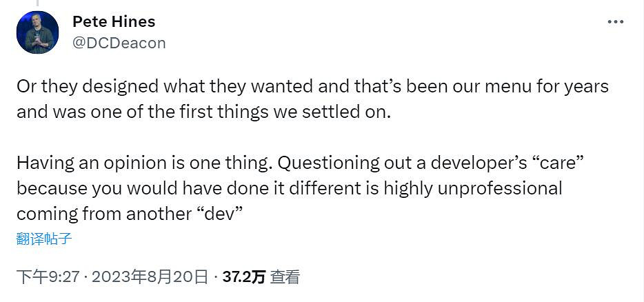Open the more options ellipsis menu

pos(615,22)
